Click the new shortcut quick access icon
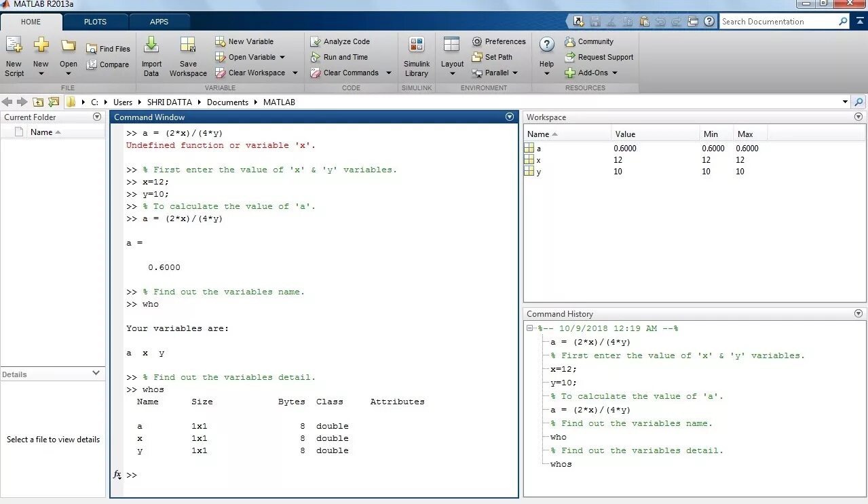This screenshot has width=868, height=504. point(579,21)
